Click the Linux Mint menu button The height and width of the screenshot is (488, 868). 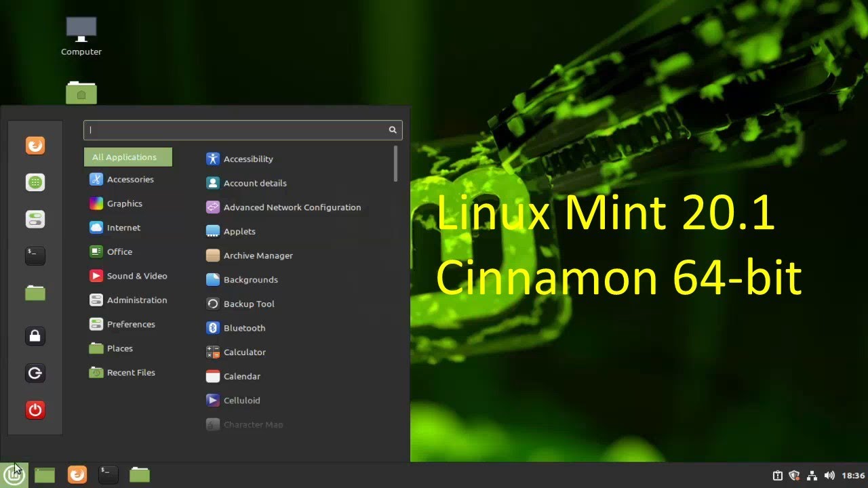click(x=14, y=474)
